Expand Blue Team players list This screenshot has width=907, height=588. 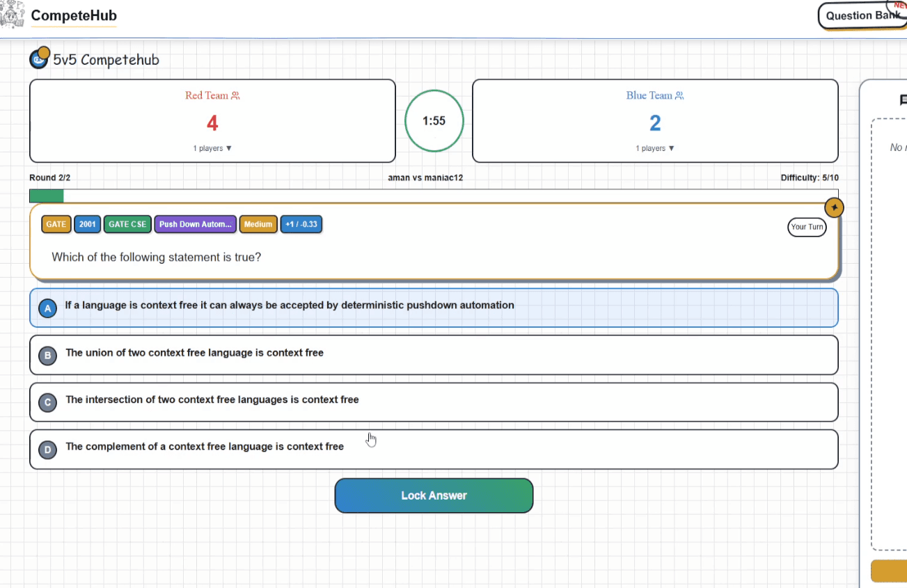coord(654,148)
